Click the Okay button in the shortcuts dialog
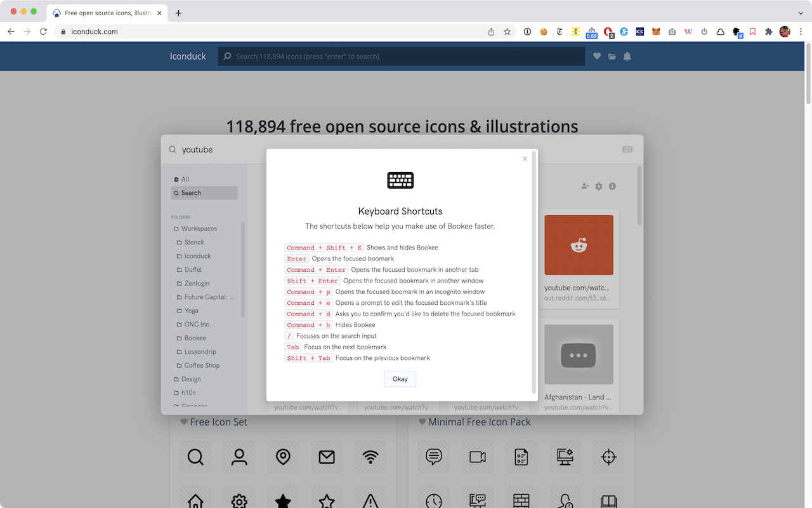This screenshot has width=812, height=508. tap(400, 379)
